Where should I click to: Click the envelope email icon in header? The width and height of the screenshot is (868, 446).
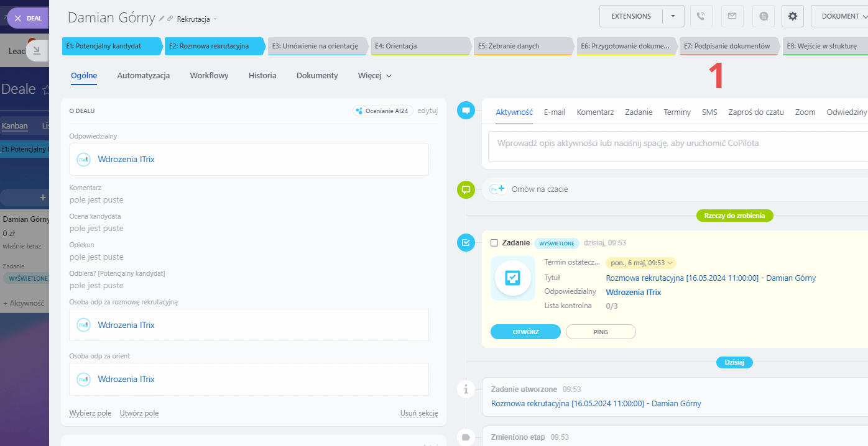point(732,16)
